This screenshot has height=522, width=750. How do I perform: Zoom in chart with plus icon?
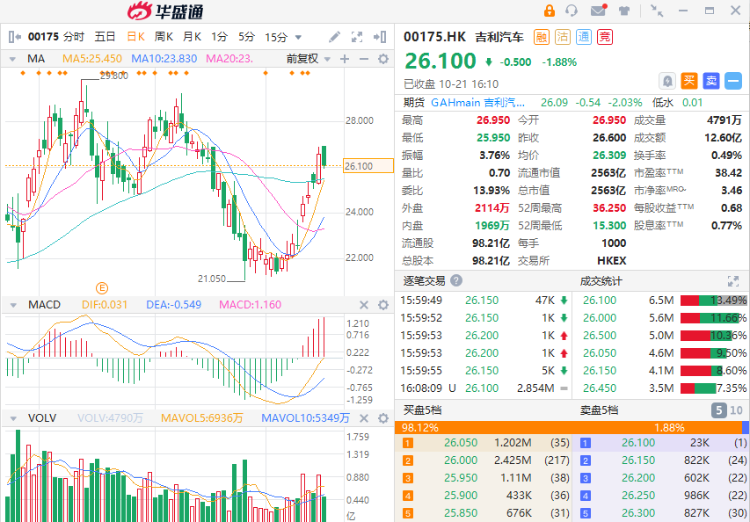click(344, 59)
